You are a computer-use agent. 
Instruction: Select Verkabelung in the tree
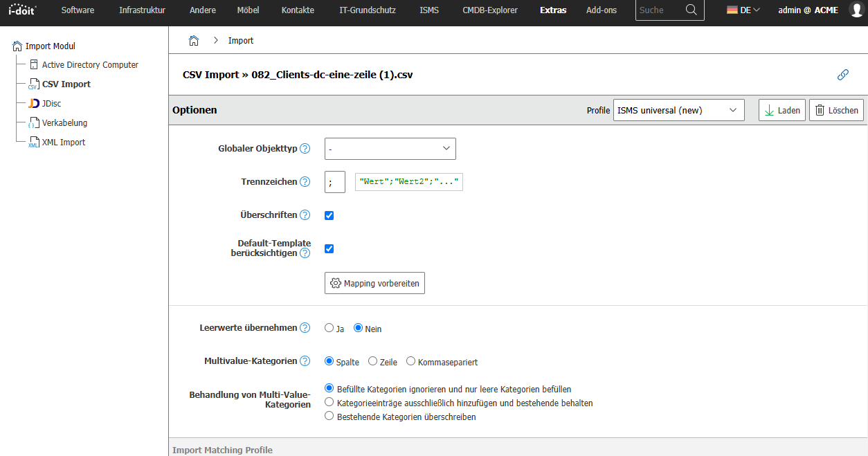point(64,123)
